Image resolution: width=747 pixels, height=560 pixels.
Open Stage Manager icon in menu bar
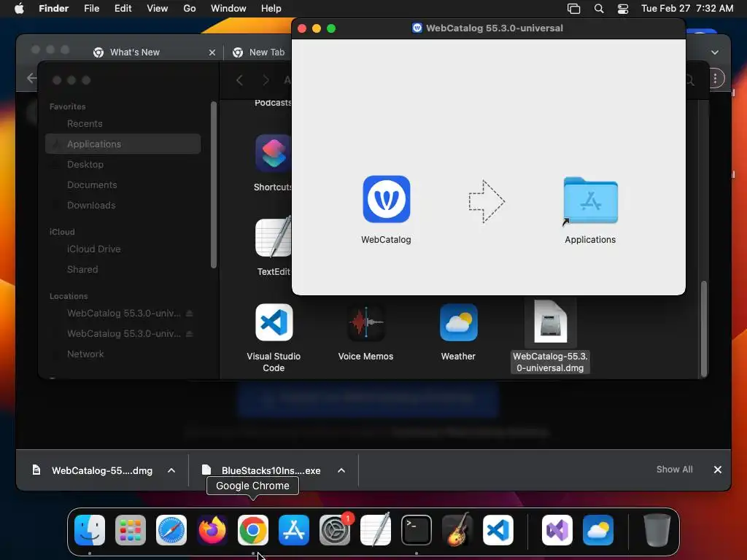click(x=573, y=9)
